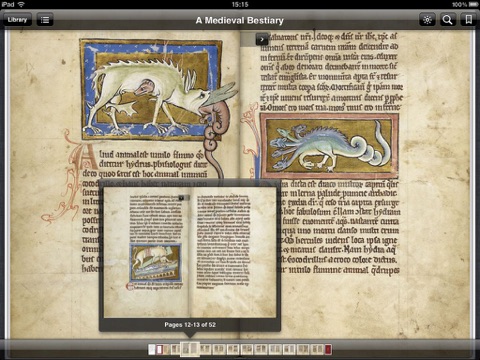The height and width of the screenshot is (360, 480).
Task: Tap the Pages 12-13 of 52 label
Action: [190, 324]
